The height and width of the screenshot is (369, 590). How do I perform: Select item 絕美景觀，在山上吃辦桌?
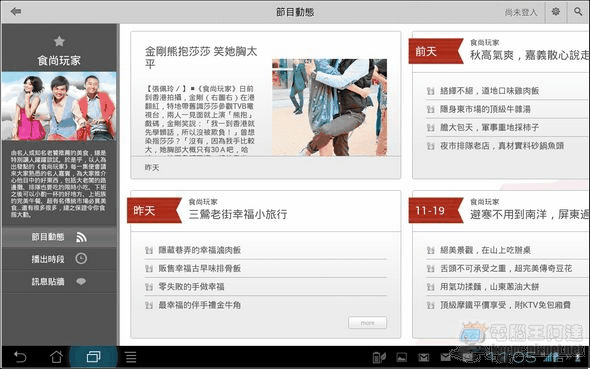point(485,250)
